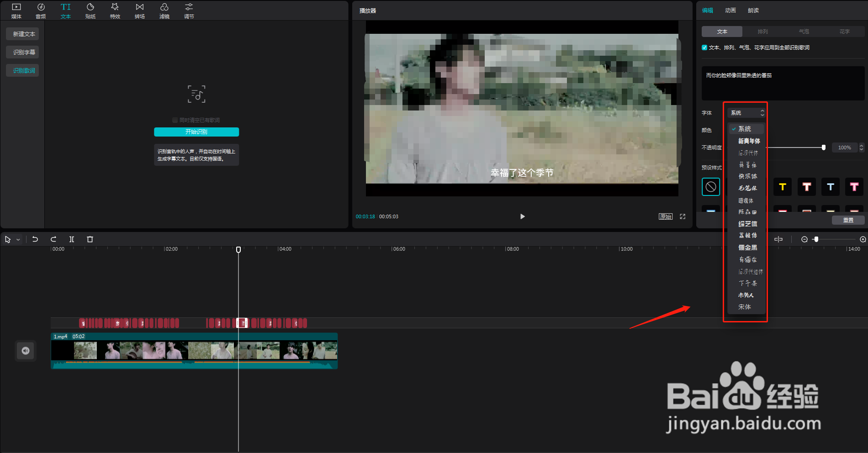868x453 pixels.
Task: Click the opacity slider handle
Action: point(824,147)
